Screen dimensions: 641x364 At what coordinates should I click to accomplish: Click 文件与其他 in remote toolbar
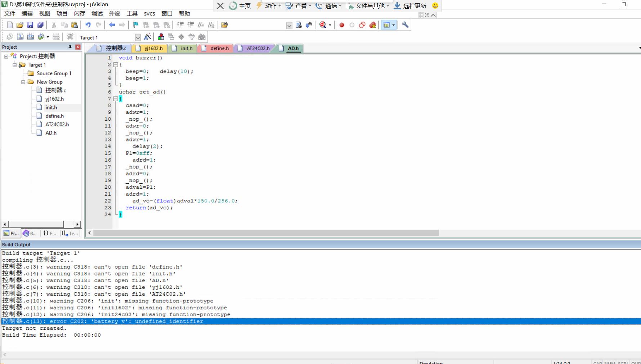coord(368,6)
